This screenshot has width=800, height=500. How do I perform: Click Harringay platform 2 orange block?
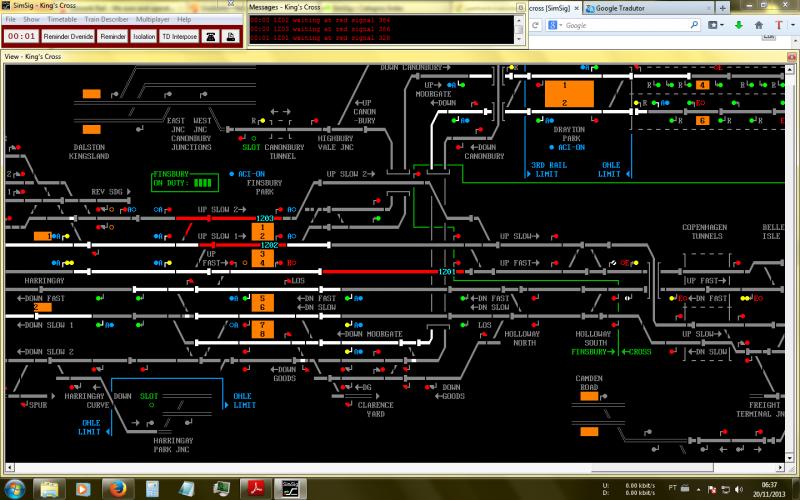43,307
